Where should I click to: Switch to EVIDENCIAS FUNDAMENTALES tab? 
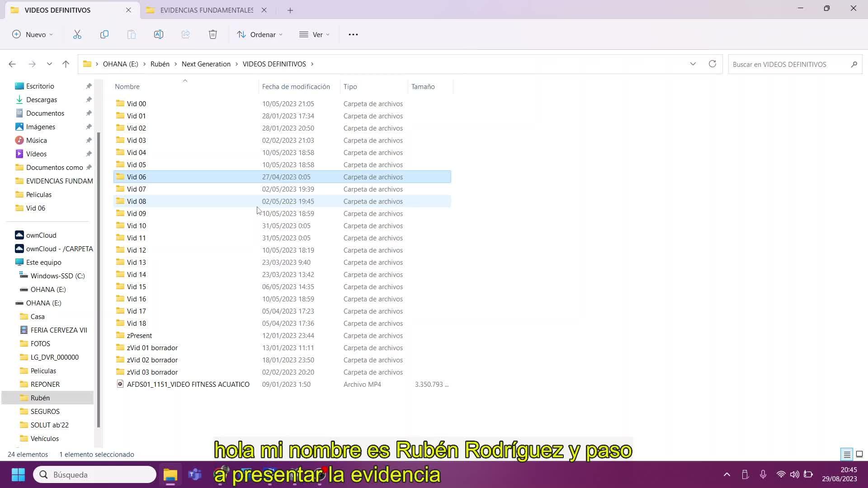coord(206,10)
